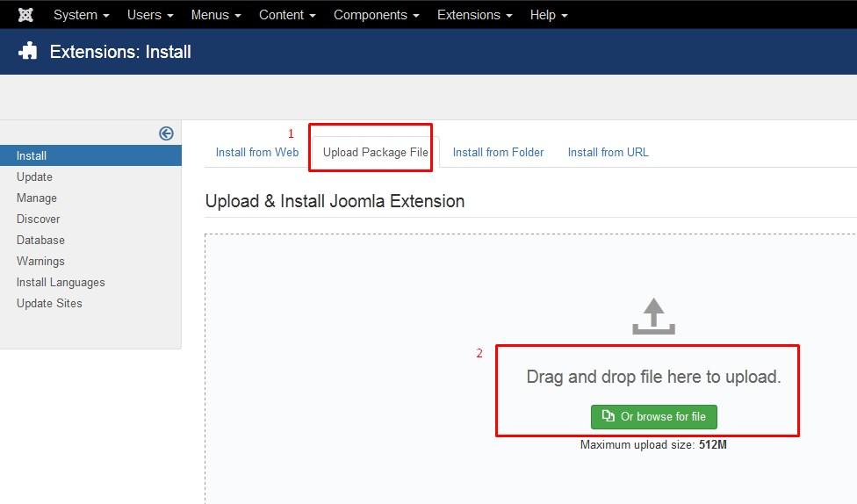This screenshot has height=504, width=857.
Task: Click the drag and drop upload area
Action: pyautogui.click(x=653, y=377)
